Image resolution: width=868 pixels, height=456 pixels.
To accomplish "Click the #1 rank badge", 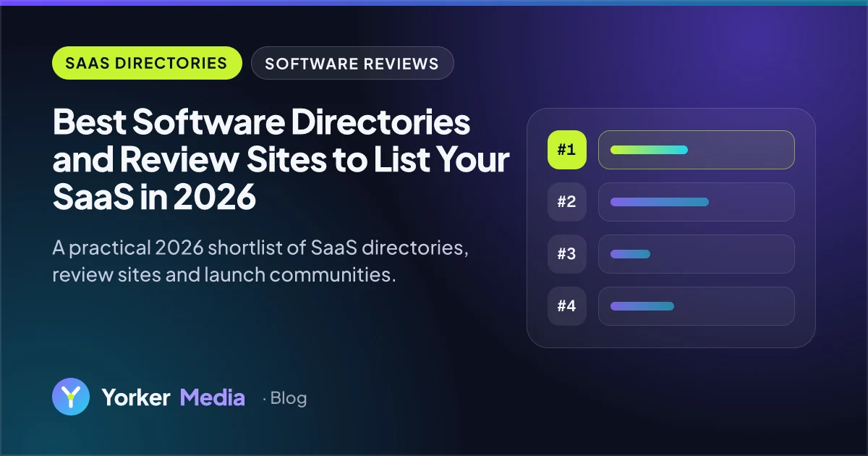I will 566,150.
